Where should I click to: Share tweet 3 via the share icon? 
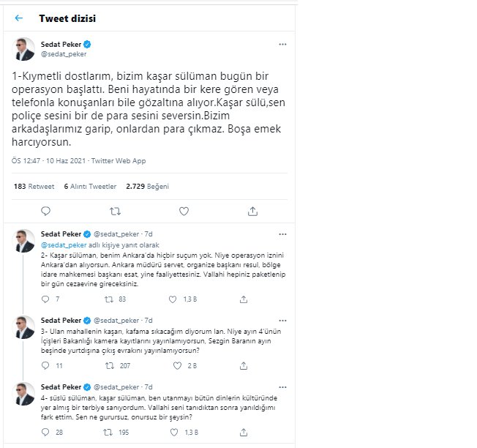pyautogui.click(x=244, y=365)
